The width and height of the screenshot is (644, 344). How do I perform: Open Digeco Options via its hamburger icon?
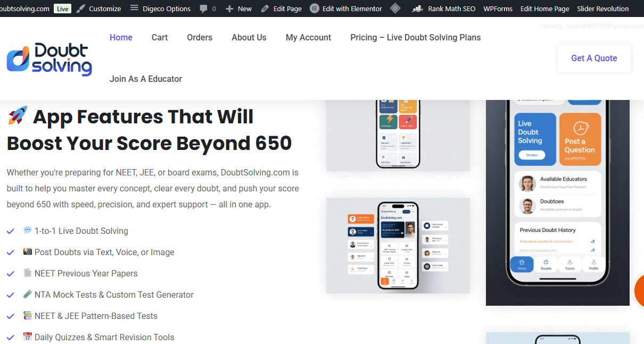(x=134, y=9)
